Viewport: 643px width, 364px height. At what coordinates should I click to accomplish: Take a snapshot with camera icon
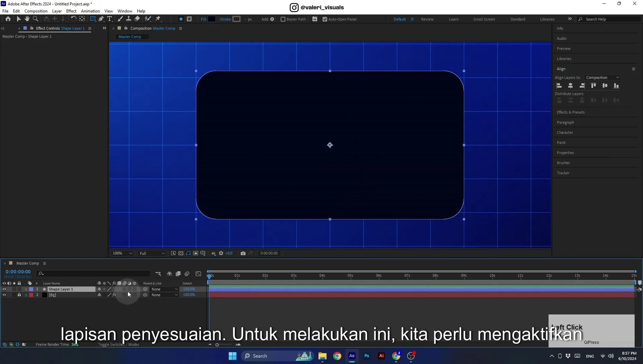tap(243, 253)
